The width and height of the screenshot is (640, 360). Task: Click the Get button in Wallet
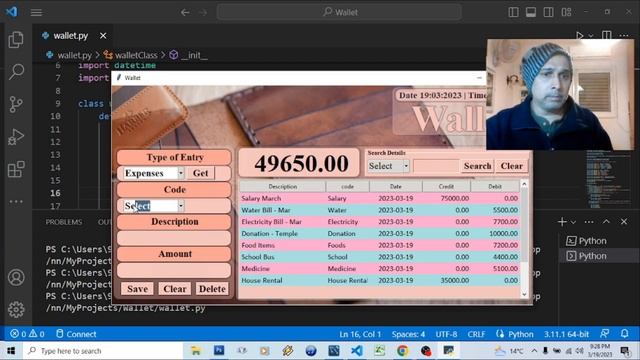pyautogui.click(x=200, y=173)
